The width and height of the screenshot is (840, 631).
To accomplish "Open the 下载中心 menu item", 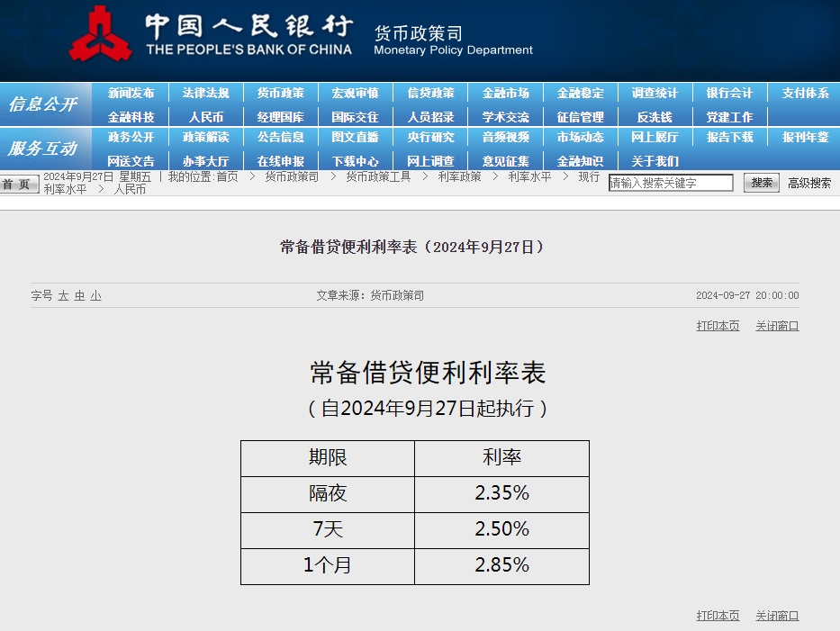I will [x=356, y=161].
